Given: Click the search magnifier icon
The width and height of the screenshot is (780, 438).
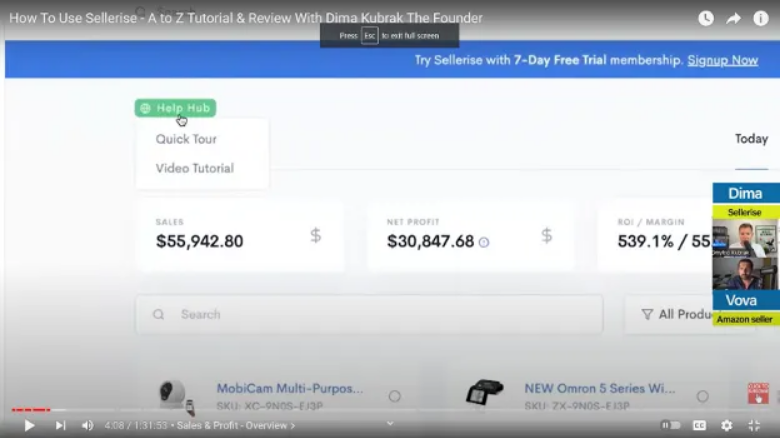Looking at the screenshot, I should click(158, 315).
